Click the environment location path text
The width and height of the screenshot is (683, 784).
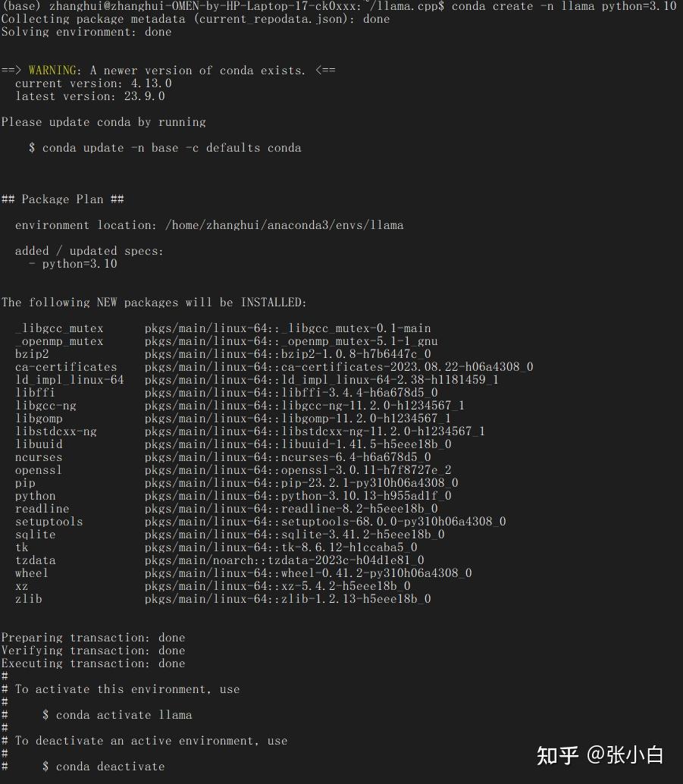284,225
